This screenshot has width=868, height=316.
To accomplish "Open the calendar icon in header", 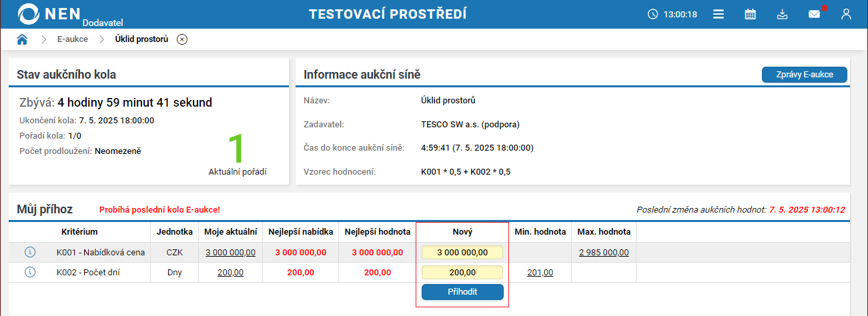I will (751, 14).
